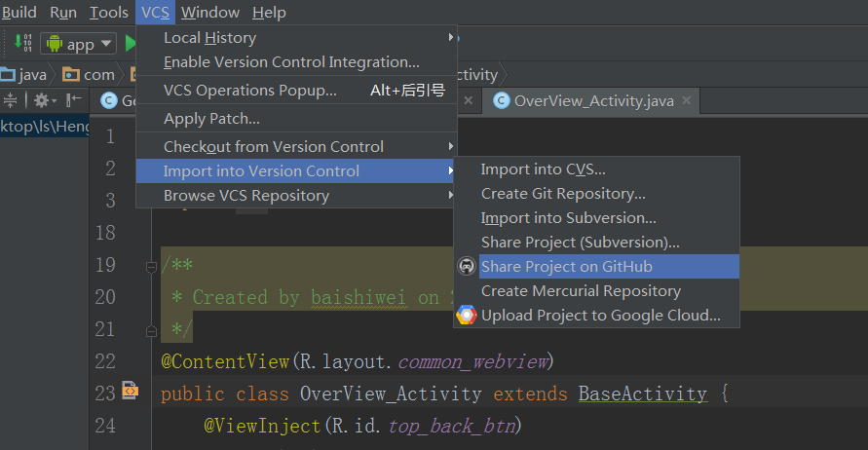
Task: Hide the project panel with the hide icon
Action: (75, 100)
